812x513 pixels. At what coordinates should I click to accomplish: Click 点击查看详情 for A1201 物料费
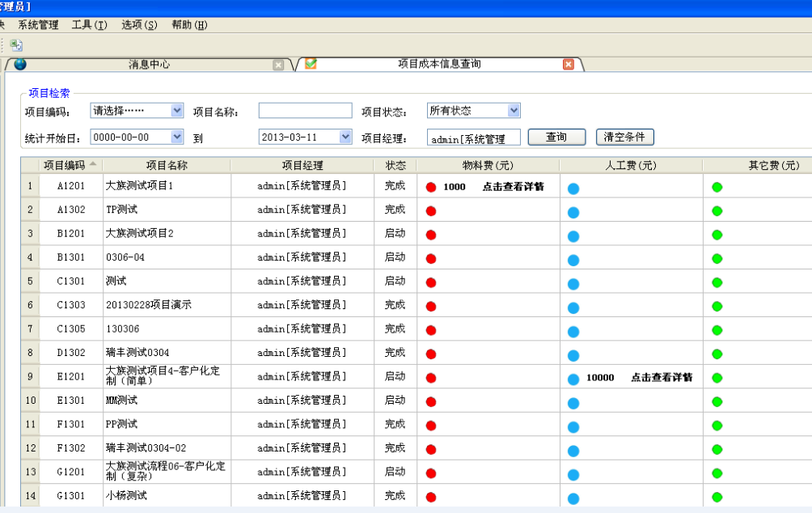513,187
